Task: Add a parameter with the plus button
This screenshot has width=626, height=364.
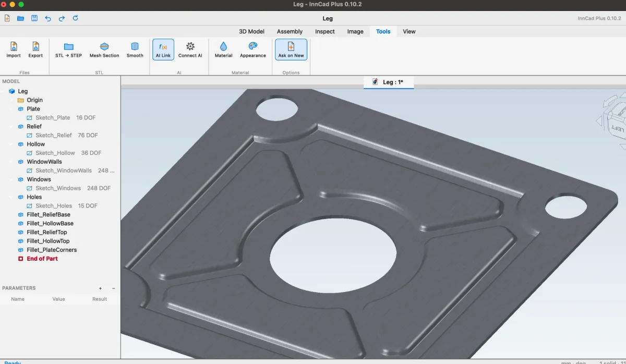Action: [x=101, y=288]
